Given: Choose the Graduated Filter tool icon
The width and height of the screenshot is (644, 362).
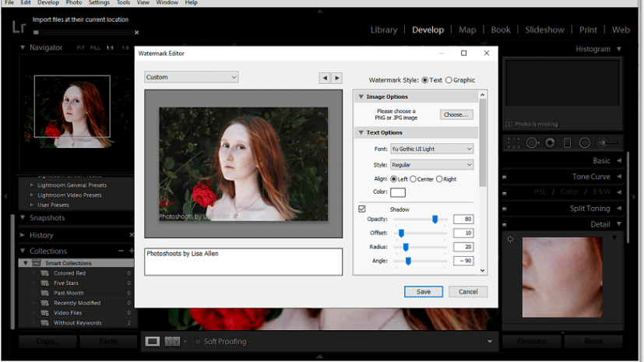Looking at the screenshot, I should click(567, 143).
